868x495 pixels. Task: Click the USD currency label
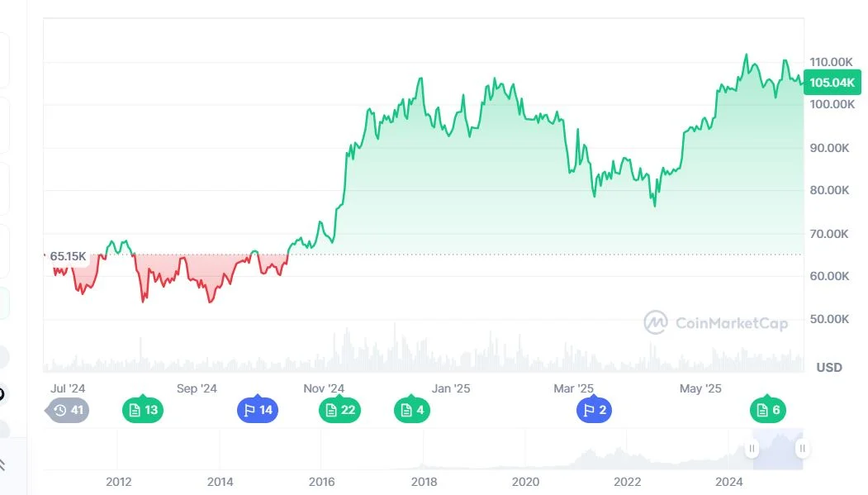828,367
